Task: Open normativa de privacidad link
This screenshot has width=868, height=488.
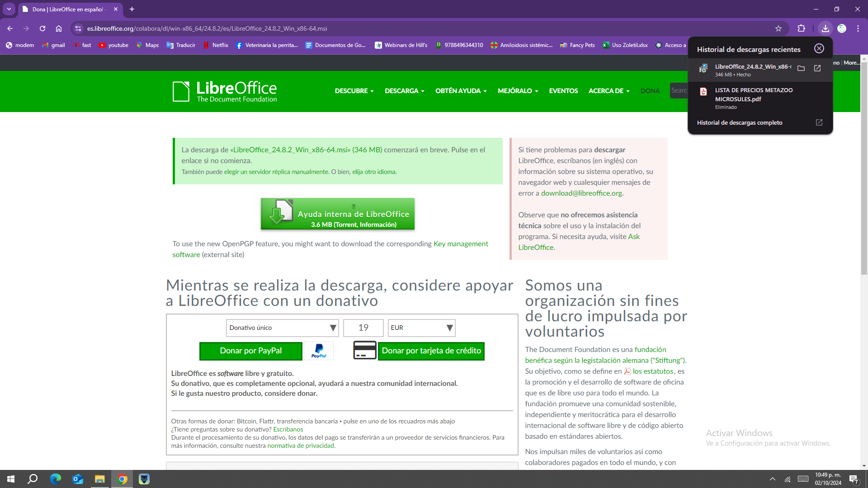Action: (x=301, y=446)
